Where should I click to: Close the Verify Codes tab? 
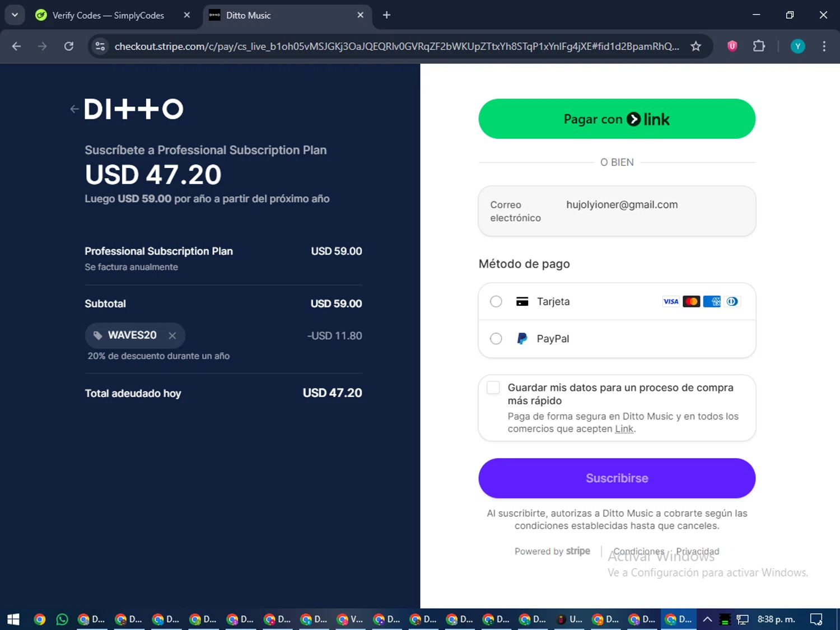point(187,15)
